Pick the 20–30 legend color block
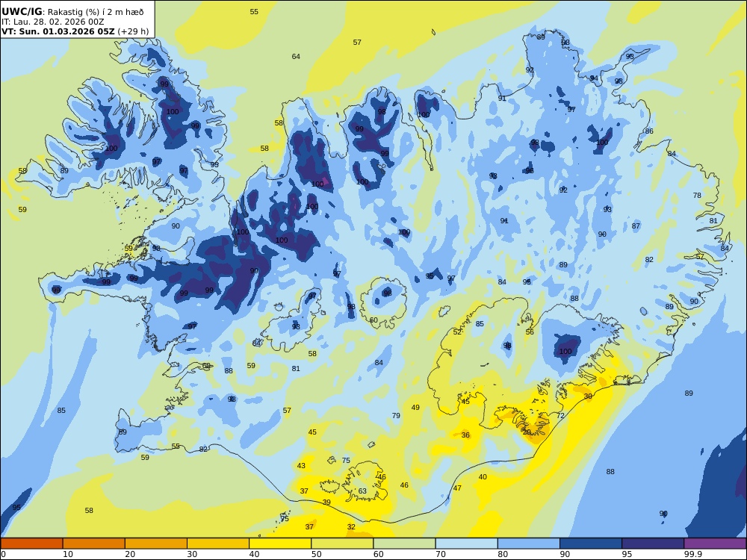747x560 pixels. coord(156,544)
